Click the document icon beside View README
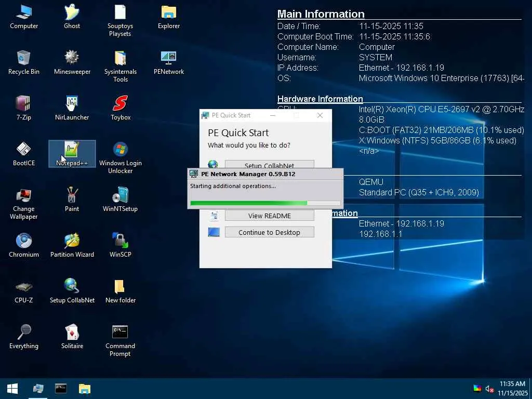This screenshot has width=532, height=399. tap(214, 215)
